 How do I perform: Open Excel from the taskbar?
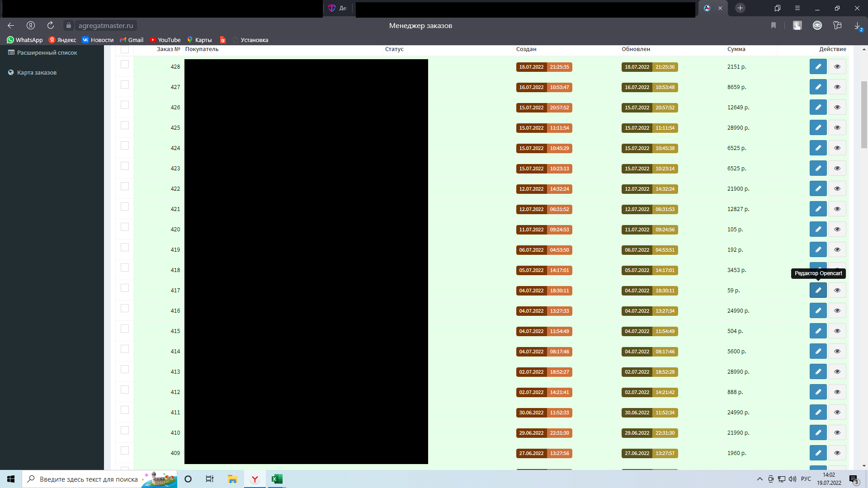click(277, 479)
